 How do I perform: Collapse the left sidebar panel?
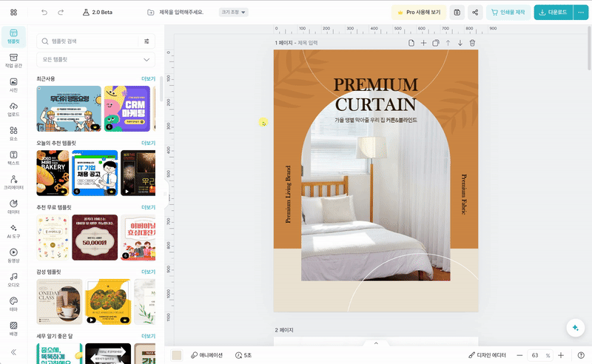(13, 351)
